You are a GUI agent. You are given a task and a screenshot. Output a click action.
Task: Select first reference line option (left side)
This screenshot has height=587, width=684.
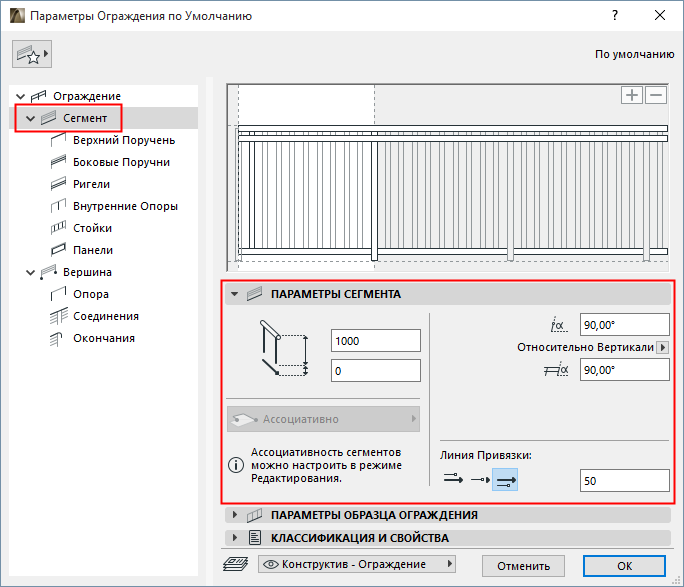click(x=454, y=479)
